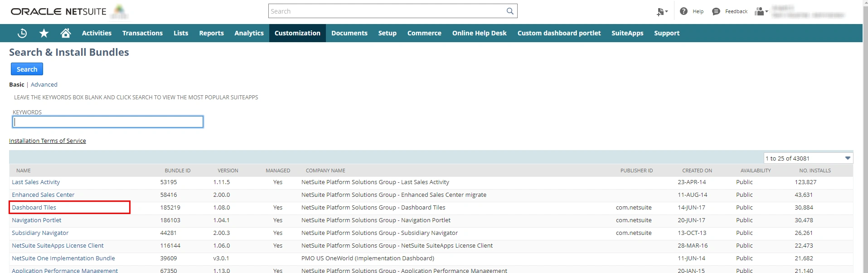Click the Feedback text link
The width and height of the screenshot is (868, 273).
click(736, 11)
